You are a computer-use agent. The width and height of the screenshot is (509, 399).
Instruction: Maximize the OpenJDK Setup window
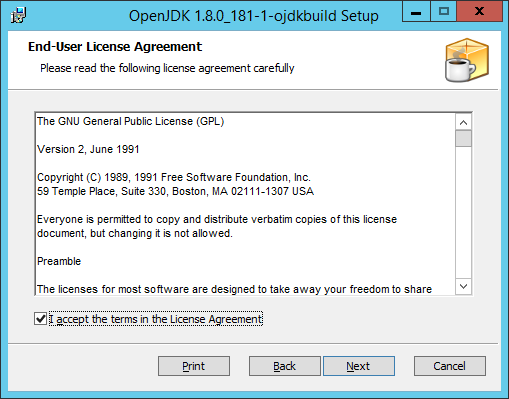[444, 12]
